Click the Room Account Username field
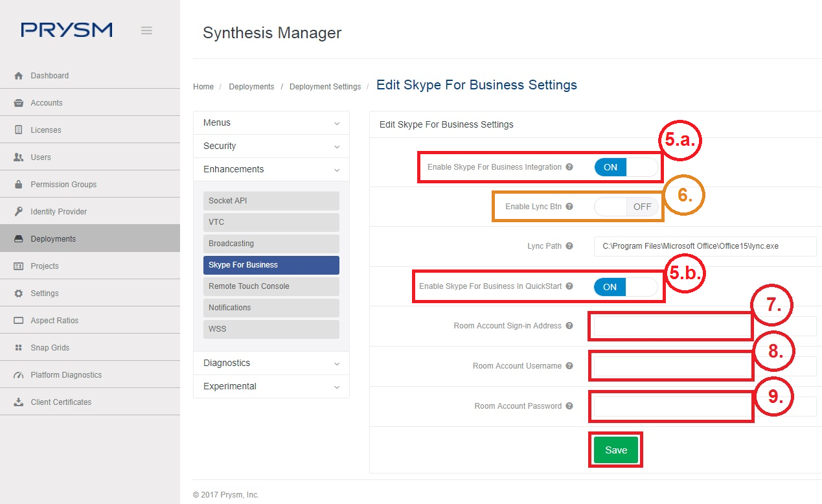This screenshot has height=504, width=822. 705,366
